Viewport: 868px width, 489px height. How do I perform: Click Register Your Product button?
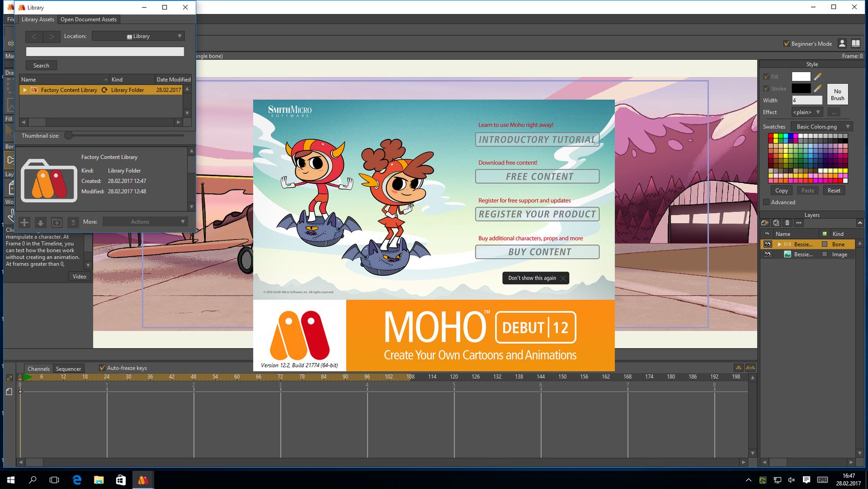(x=537, y=214)
